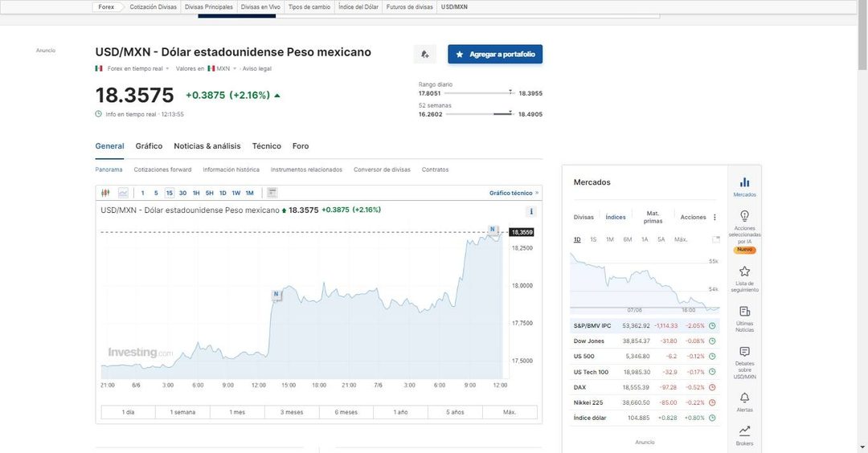Screen dimensions: 868x453
Task: Open Índice del Dólar in top nav
Action: click(358, 7)
